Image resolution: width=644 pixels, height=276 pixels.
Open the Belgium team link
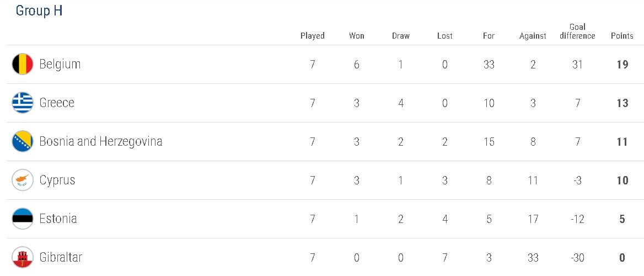[x=60, y=65]
